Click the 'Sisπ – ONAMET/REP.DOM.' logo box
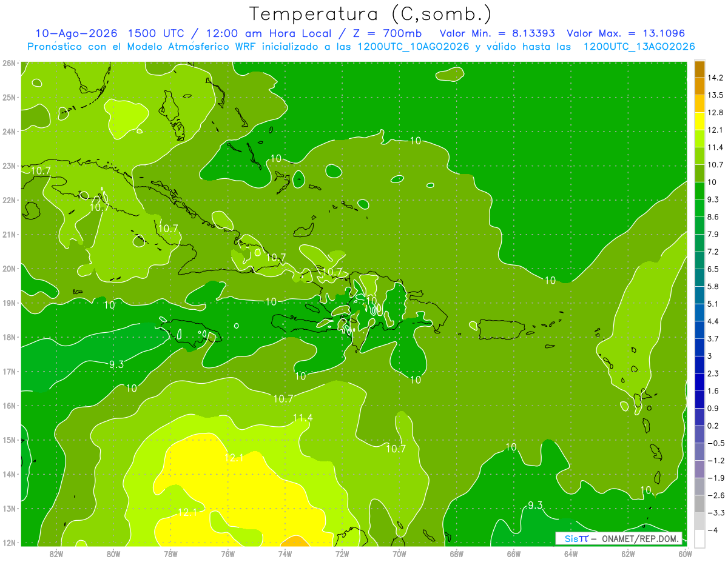The height and width of the screenshot is (562, 728). coord(619,538)
